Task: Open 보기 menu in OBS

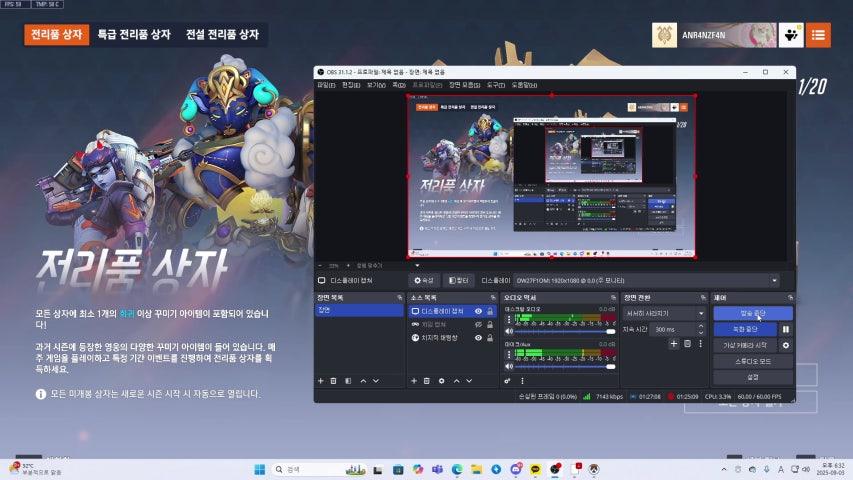Action: point(376,85)
